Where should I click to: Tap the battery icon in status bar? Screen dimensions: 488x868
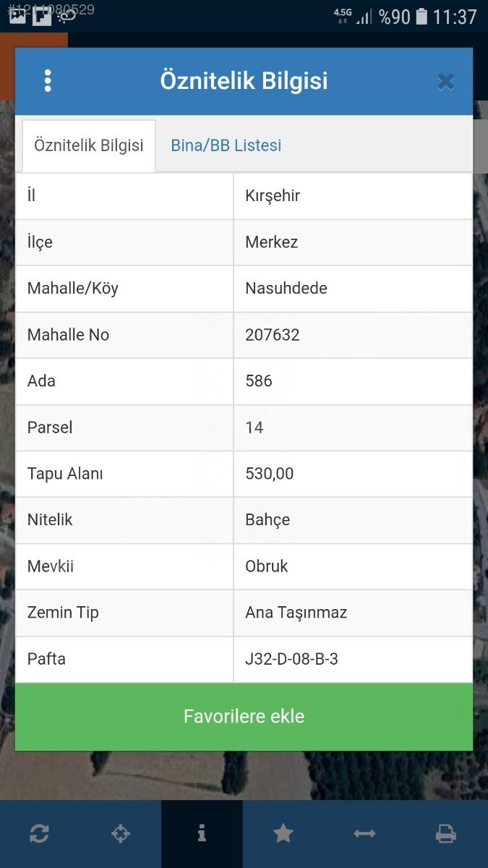(x=421, y=16)
